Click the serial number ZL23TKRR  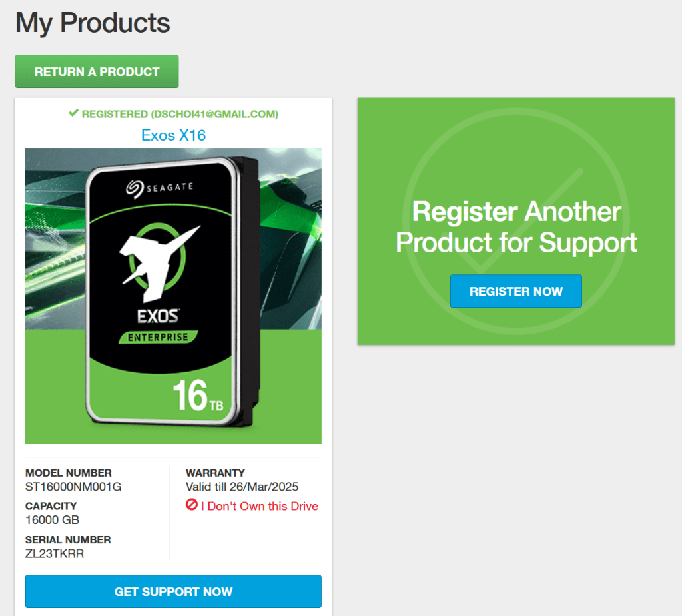[x=55, y=554]
